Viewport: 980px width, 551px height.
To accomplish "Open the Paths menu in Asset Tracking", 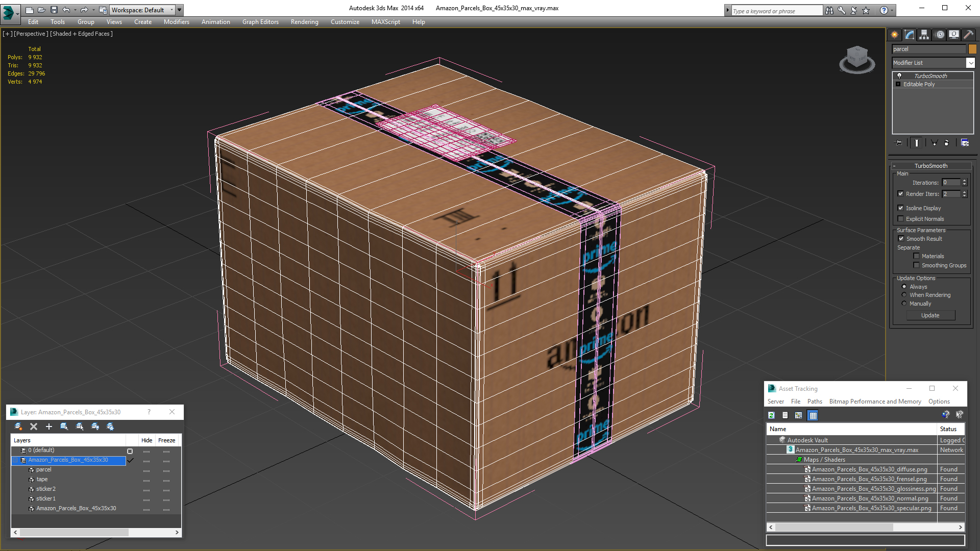I will (x=815, y=402).
